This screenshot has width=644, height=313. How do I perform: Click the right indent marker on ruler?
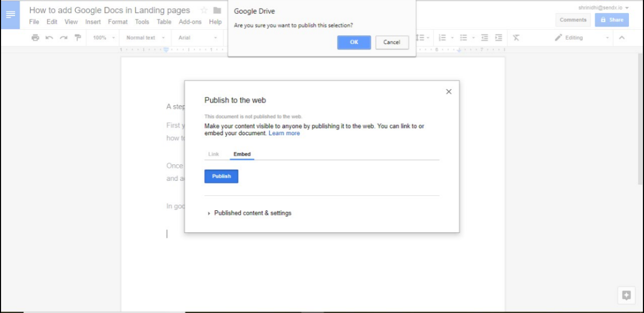click(x=459, y=50)
